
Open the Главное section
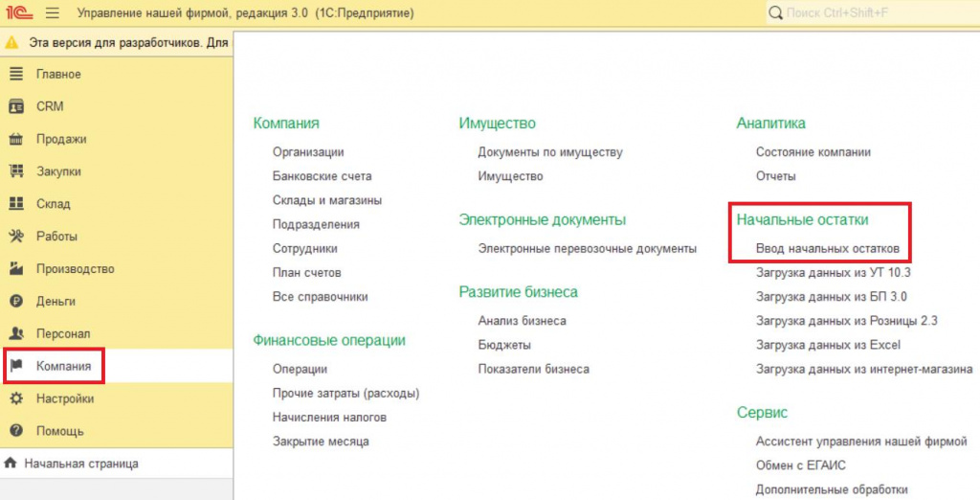pos(58,74)
